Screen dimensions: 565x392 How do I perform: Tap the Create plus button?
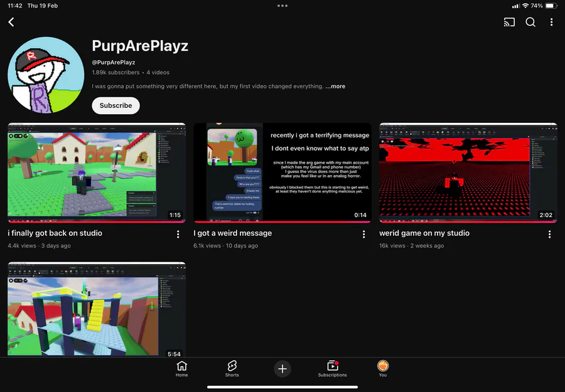282,369
